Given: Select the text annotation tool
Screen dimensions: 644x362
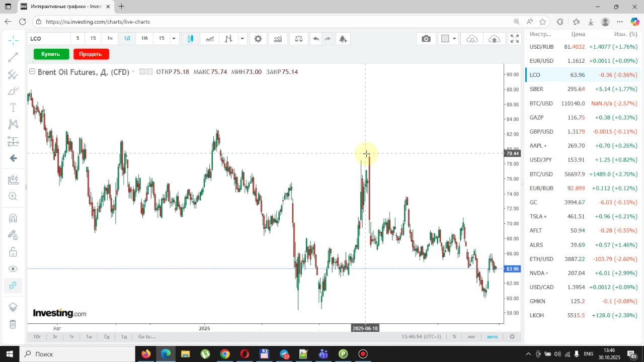Looking at the screenshot, I should click(x=13, y=108).
